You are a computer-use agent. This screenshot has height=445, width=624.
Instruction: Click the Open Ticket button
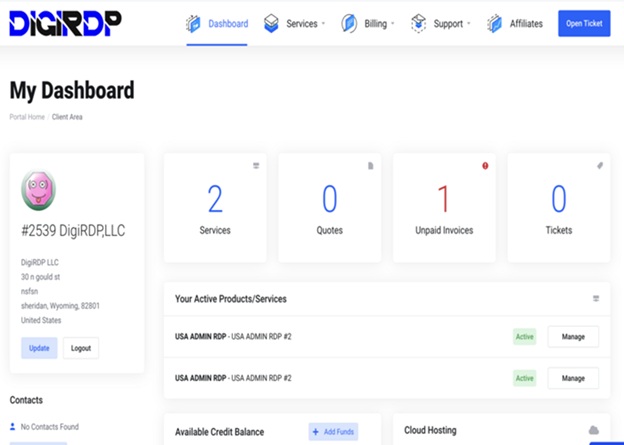(x=584, y=23)
